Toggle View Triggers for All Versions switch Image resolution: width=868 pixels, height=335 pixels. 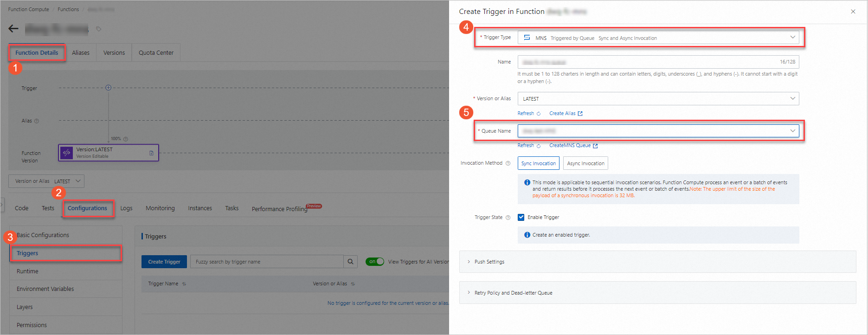coord(375,262)
